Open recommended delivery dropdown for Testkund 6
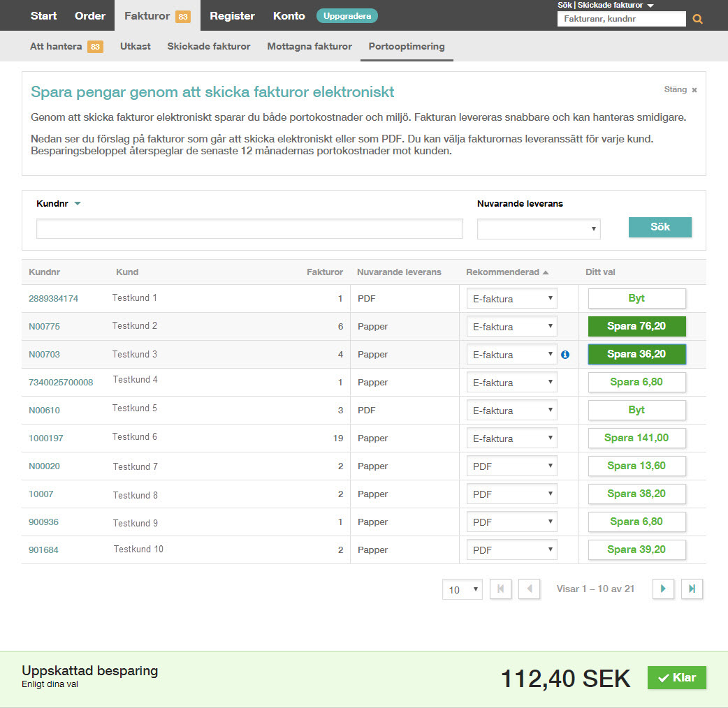This screenshot has width=728, height=708. pos(511,438)
